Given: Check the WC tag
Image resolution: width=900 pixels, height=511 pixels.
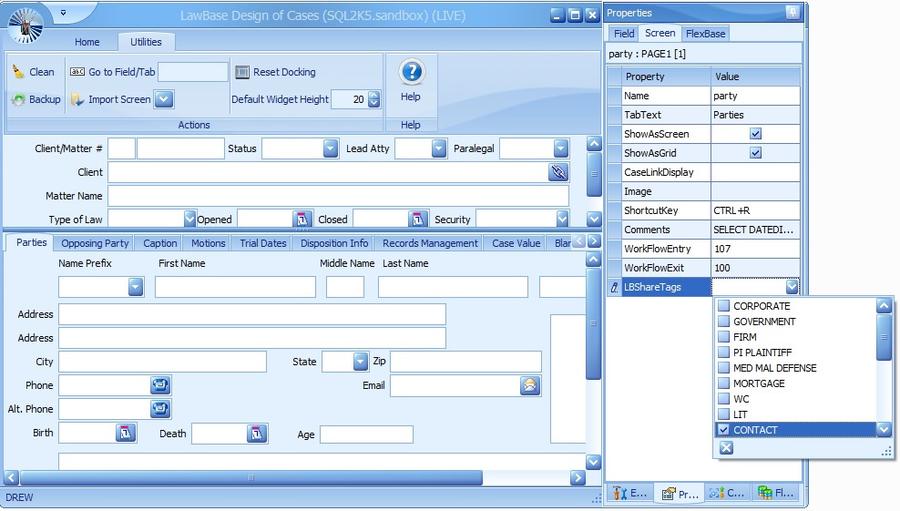Looking at the screenshot, I should pyautogui.click(x=724, y=398).
